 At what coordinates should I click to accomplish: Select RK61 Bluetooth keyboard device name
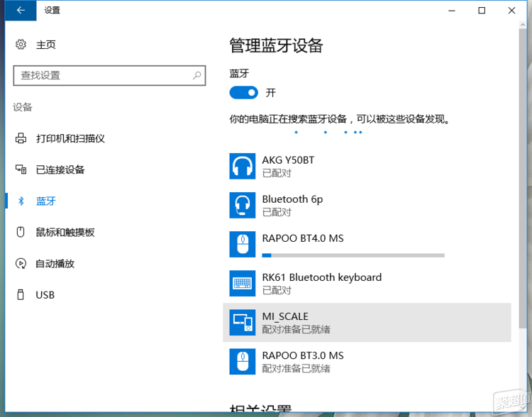pyautogui.click(x=321, y=277)
